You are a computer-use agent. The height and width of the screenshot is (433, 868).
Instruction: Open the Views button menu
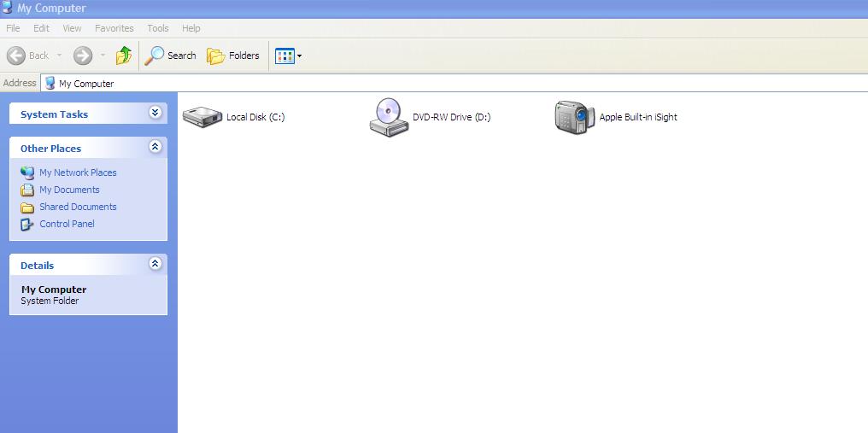(289, 56)
